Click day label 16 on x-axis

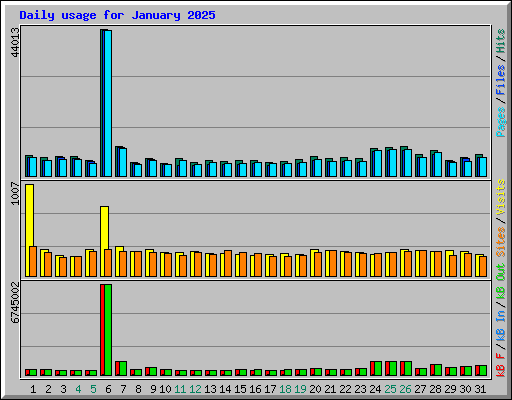pos(255,389)
